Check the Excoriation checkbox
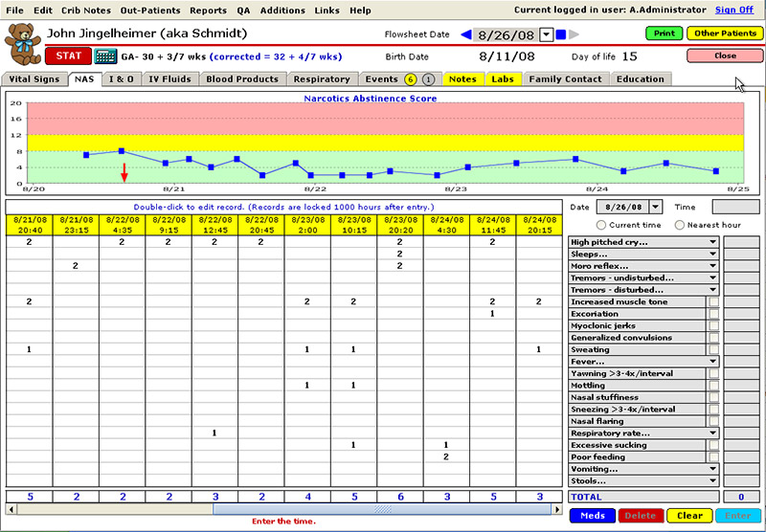Viewport: 766px width, 532px height. (713, 314)
